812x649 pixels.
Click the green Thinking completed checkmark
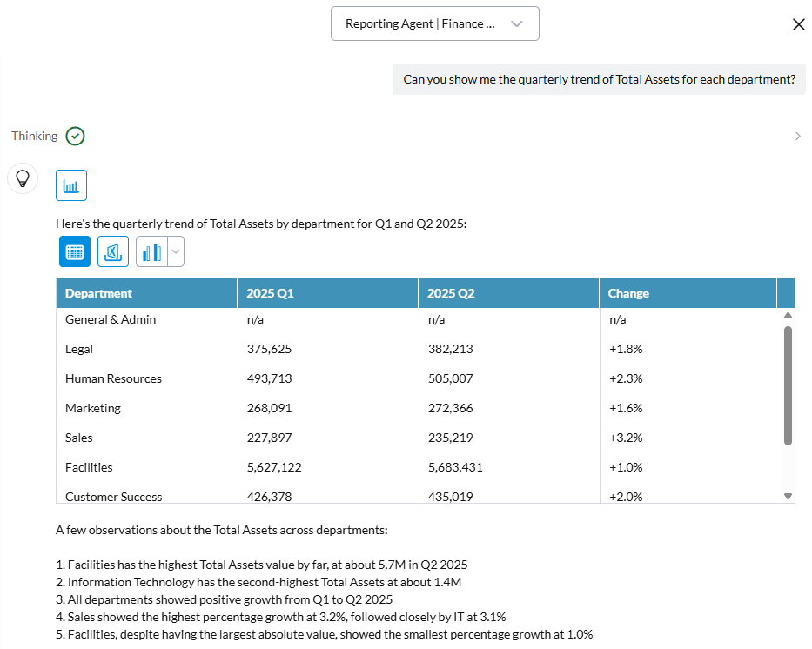point(75,136)
